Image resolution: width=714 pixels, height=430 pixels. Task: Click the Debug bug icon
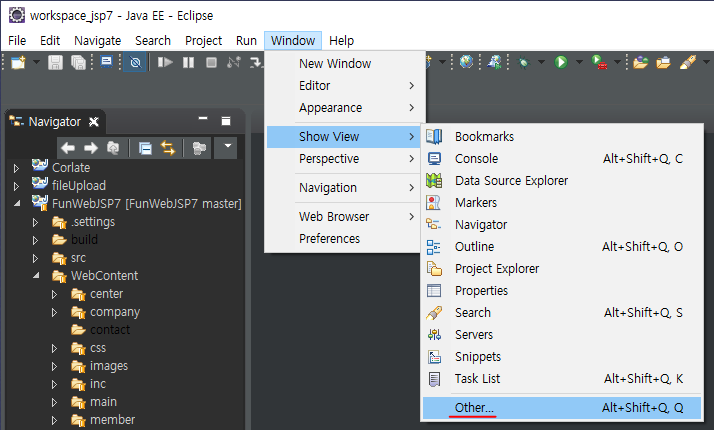[523, 61]
